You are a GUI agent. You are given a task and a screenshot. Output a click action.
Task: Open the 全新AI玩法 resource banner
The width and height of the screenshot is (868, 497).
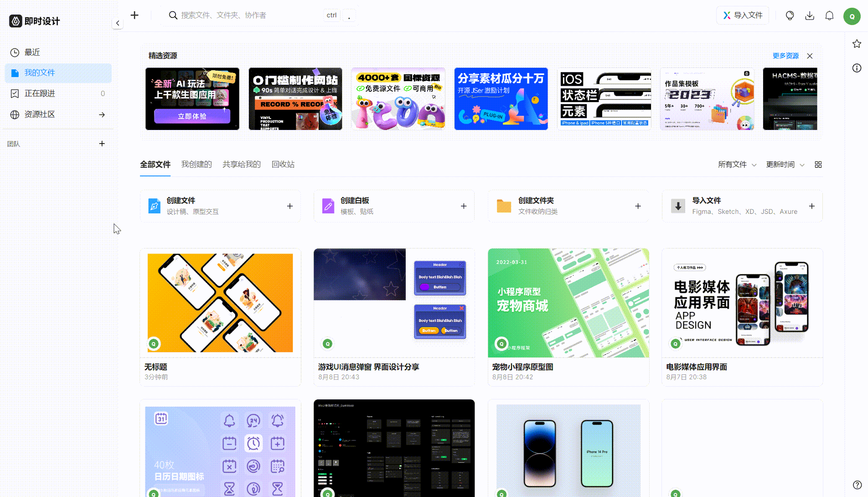(192, 99)
